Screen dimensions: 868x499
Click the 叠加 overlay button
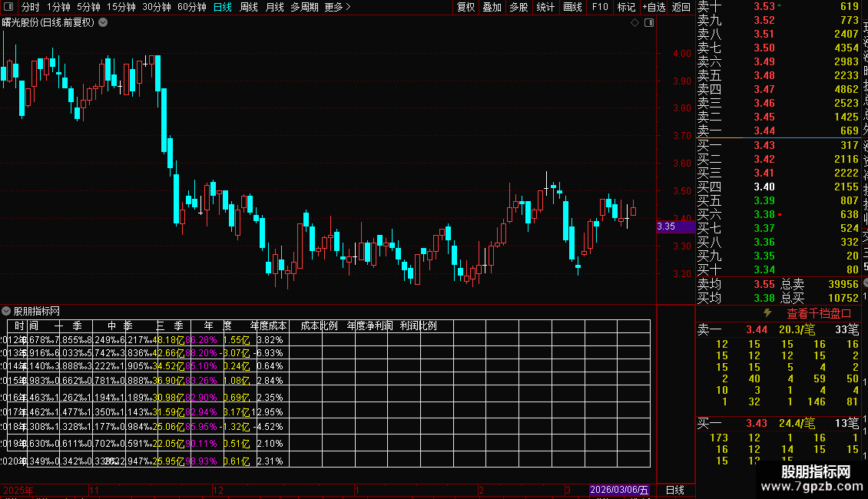coord(492,7)
